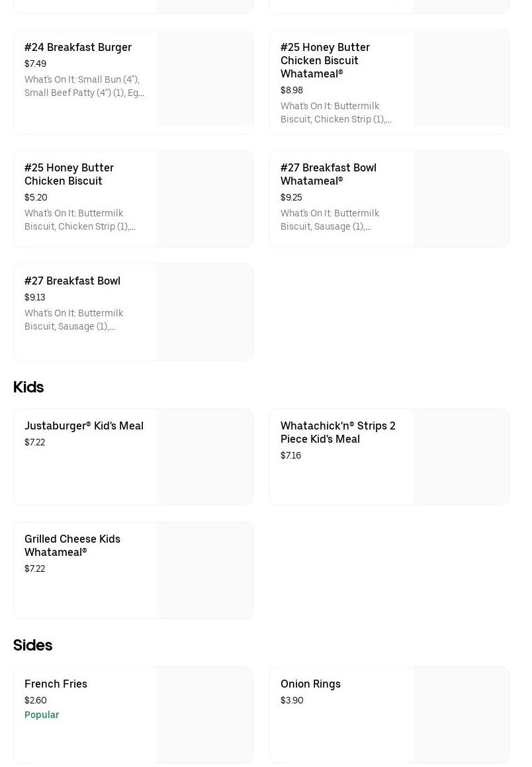Image resolution: width=532 pixels, height=767 pixels.
Task: Click the $3.90 Onion Rings price
Action: [x=292, y=700]
